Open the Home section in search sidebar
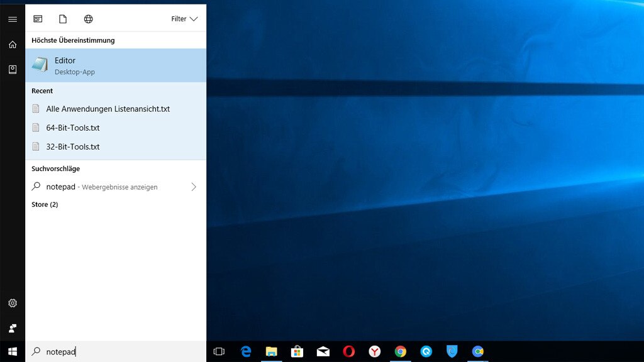Image resolution: width=644 pixels, height=362 pixels. coord(13,45)
